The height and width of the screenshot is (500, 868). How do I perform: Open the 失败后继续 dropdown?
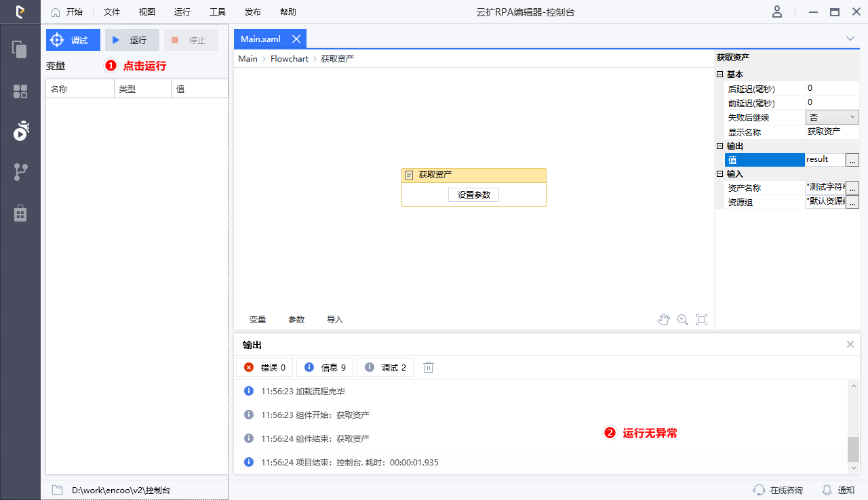point(832,117)
